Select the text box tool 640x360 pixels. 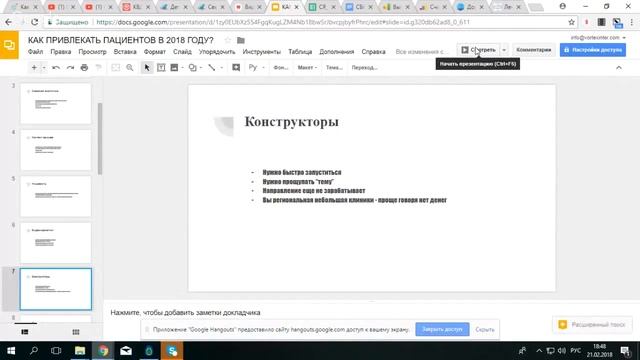tap(161, 68)
